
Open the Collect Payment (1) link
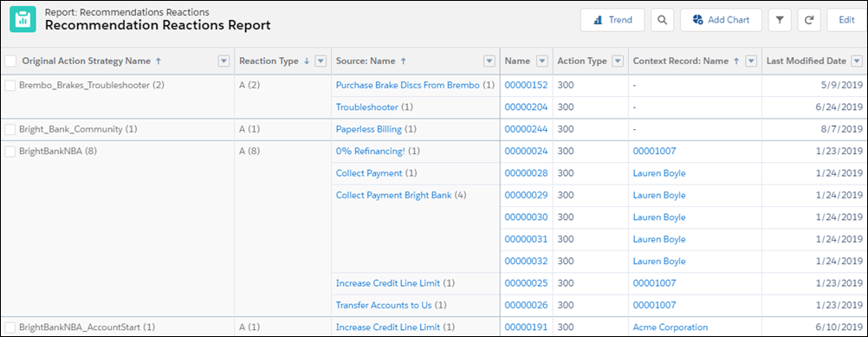[369, 173]
